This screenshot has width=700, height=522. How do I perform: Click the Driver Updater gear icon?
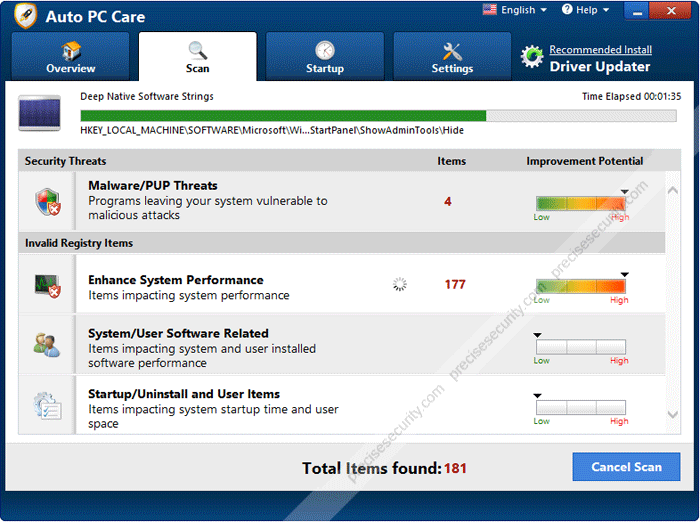532,57
